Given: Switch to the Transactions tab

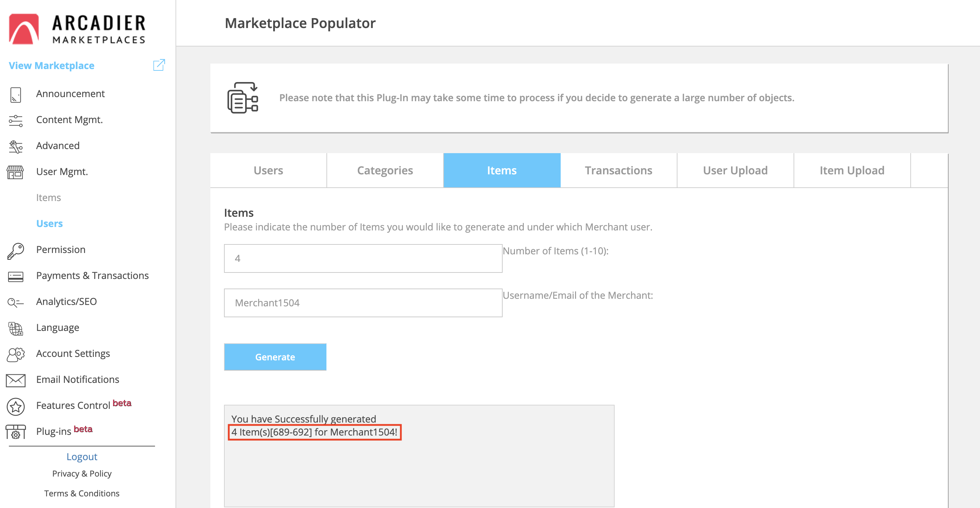Looking at the screenshot, I should [x=618, y=170].
